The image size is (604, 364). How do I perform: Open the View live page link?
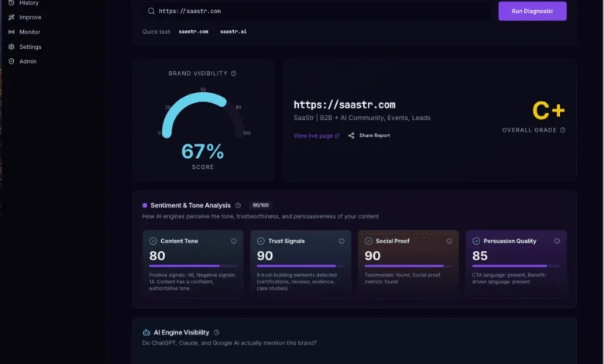316,136
